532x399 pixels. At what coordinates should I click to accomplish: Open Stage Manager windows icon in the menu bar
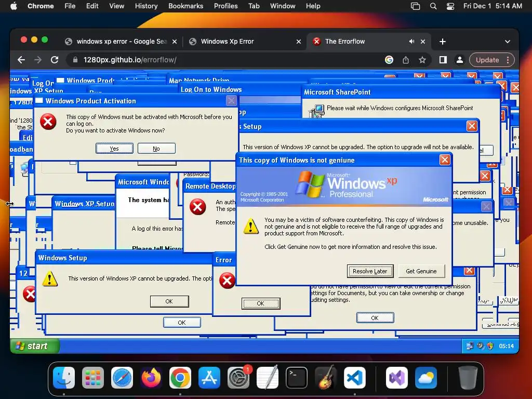(x=415, y=6)
